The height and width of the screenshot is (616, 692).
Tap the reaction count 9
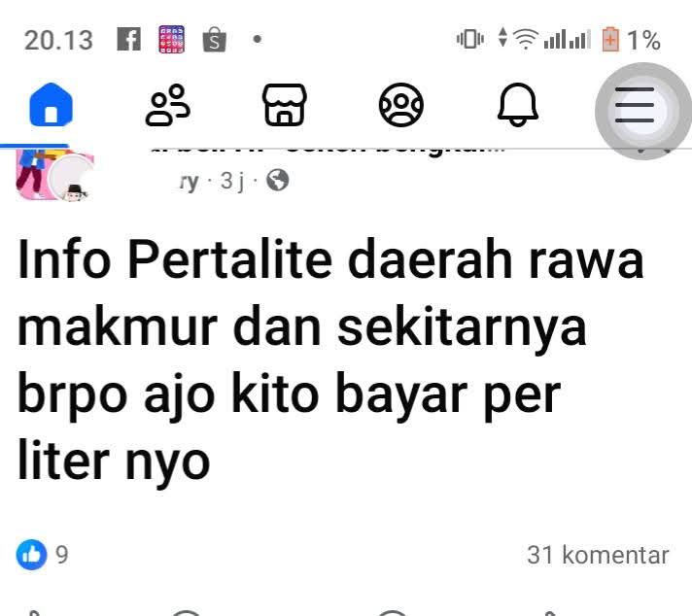tap(62, 555)
